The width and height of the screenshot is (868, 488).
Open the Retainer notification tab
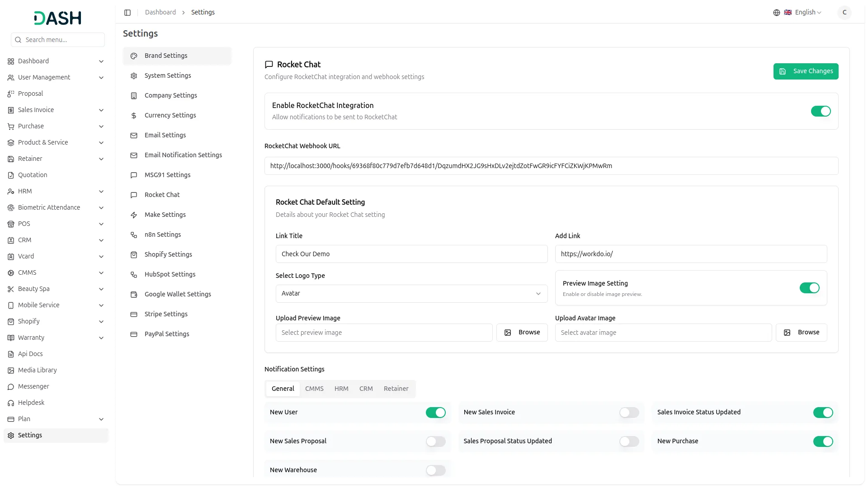tap(396, 389)
